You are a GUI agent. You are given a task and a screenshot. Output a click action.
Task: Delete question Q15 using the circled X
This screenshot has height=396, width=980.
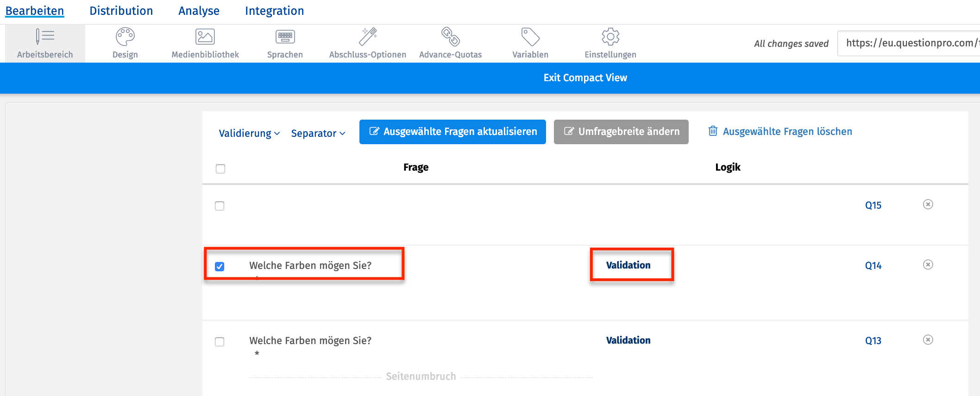click(x=928, y=204)
